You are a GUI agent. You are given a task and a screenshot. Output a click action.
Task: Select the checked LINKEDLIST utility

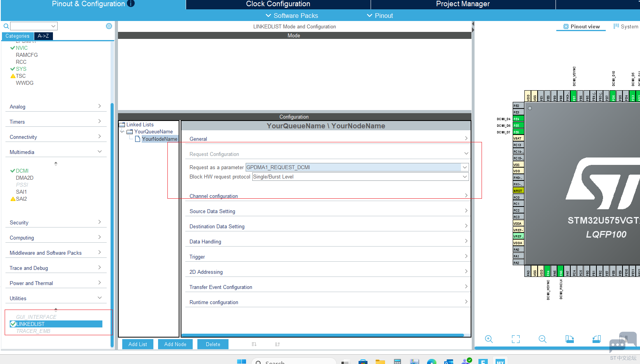click(x=56, y=324)
